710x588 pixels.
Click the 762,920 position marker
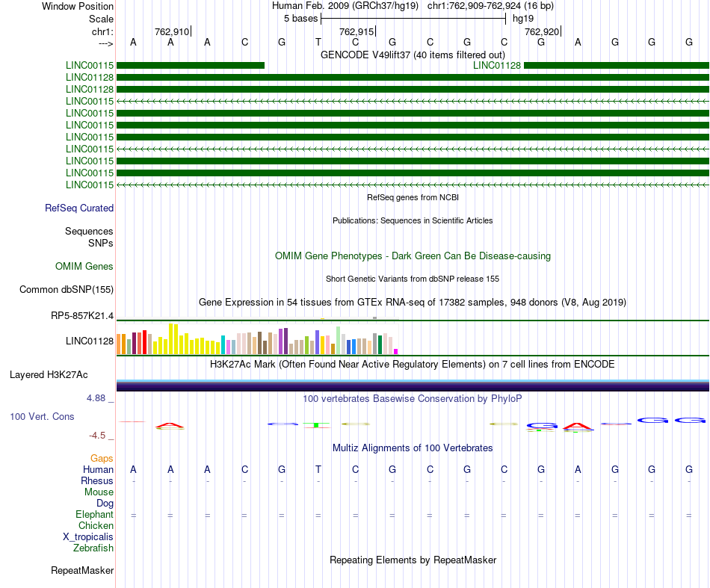542,31
